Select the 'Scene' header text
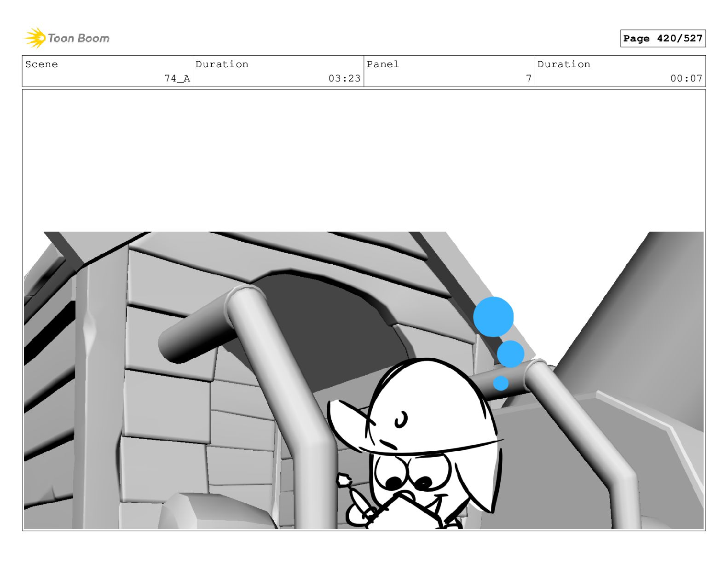Screen dimensions: 728x564 (x=41, y=64)
